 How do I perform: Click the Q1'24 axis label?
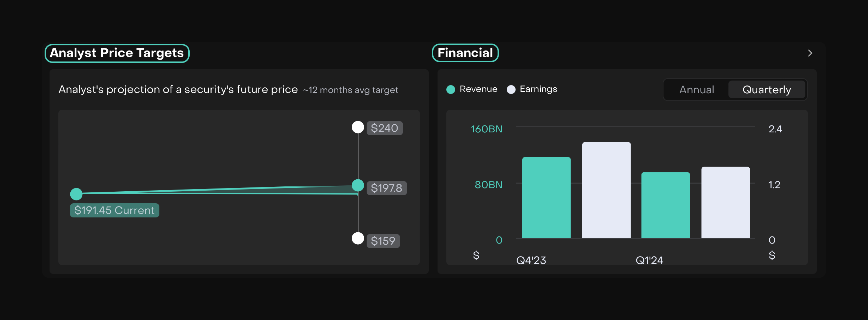[x=649, y=260]
